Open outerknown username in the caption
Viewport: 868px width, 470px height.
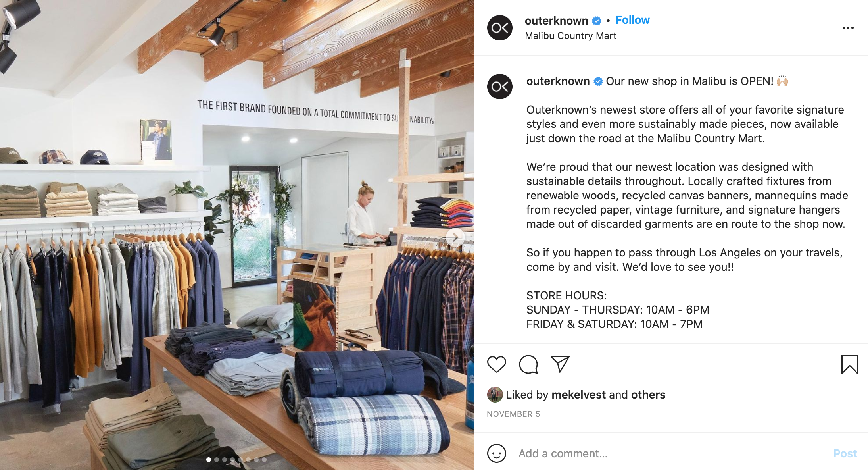(558, 81)
